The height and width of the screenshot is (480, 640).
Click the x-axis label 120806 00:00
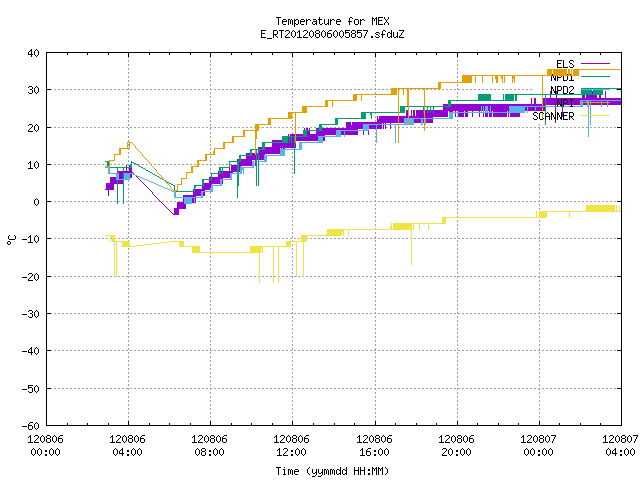point(45,446)
